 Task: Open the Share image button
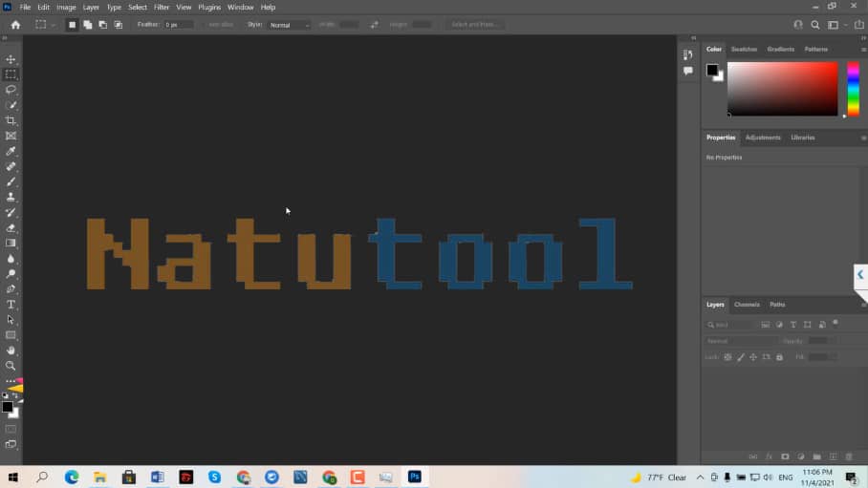[x=858, y=25]
